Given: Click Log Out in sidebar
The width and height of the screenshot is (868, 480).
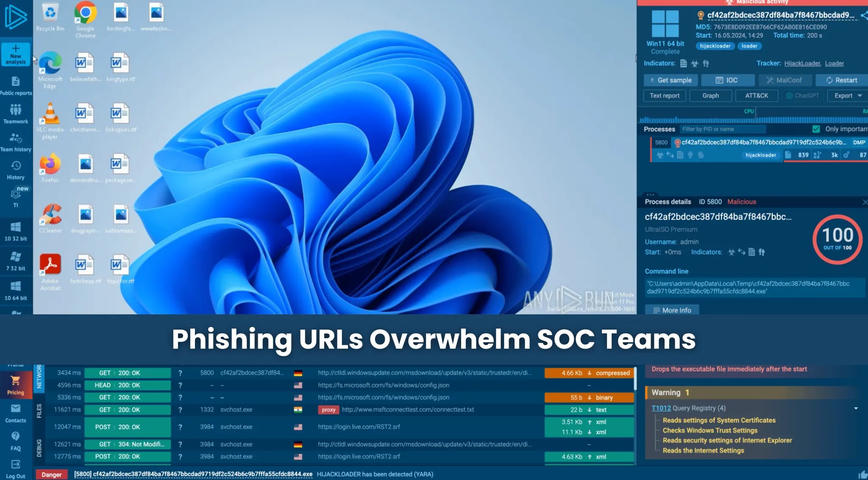Looking at the screenshot, I should [x=16, y=469].
